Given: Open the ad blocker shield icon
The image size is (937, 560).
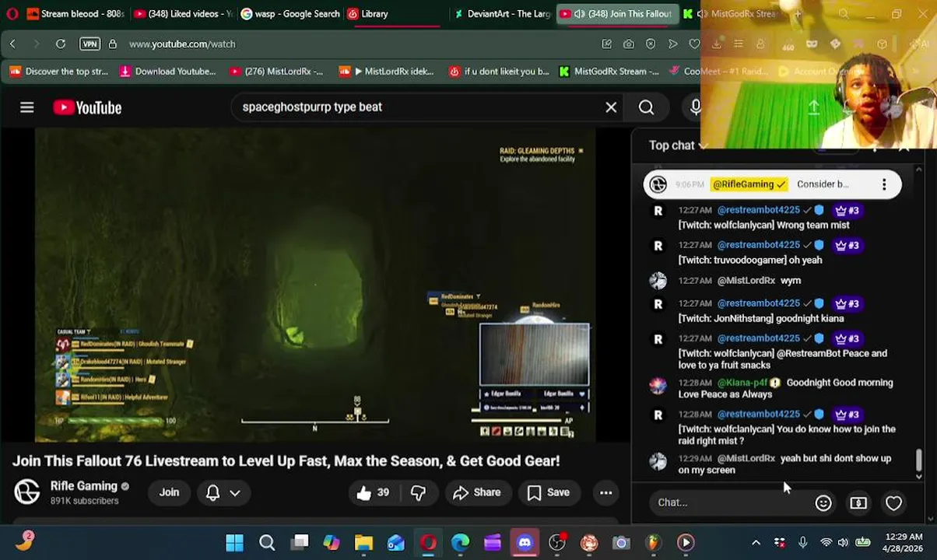Looking at the screenshot, I should [651, 44].
